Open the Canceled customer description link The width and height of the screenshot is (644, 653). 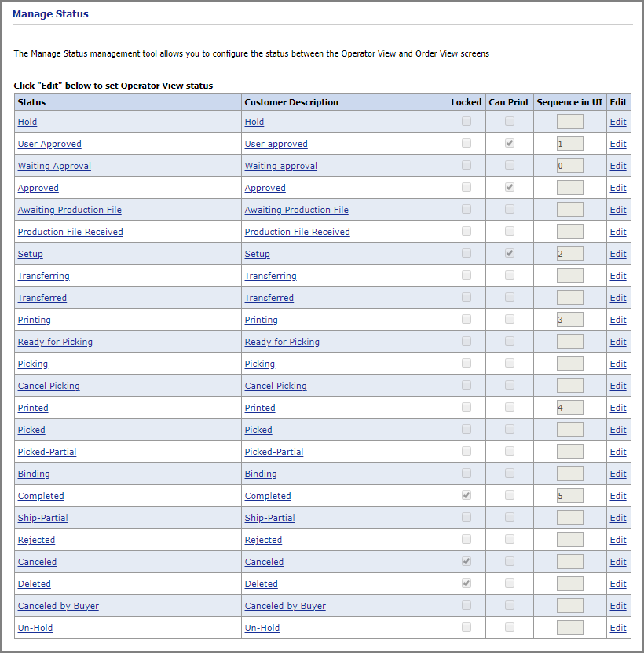click(x=264, y=561)
